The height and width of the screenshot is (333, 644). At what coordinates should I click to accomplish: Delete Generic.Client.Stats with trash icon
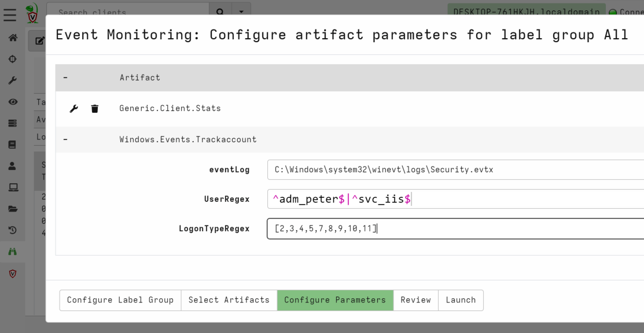tap(95, 109)
